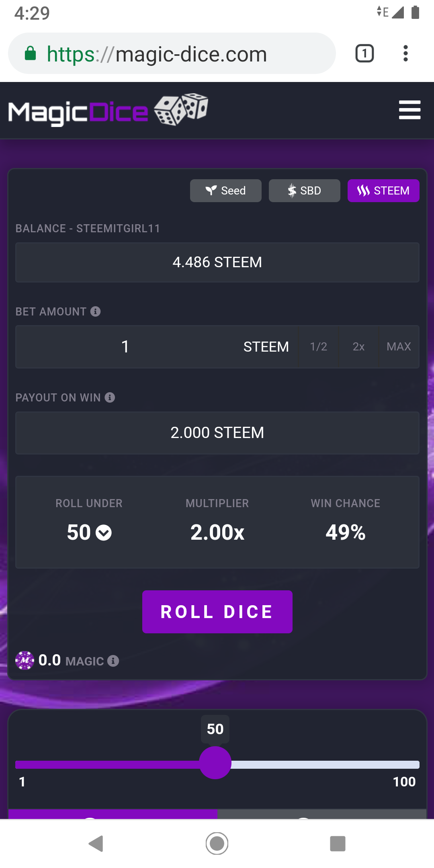Toggle the Roll Under direction arrow
Image resolution: width=434 pixels, height=868 pixels.
(104, 533)
